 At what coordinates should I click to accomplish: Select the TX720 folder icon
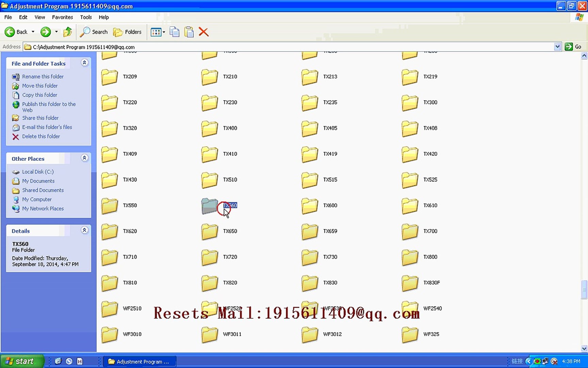tap(210, 257)
